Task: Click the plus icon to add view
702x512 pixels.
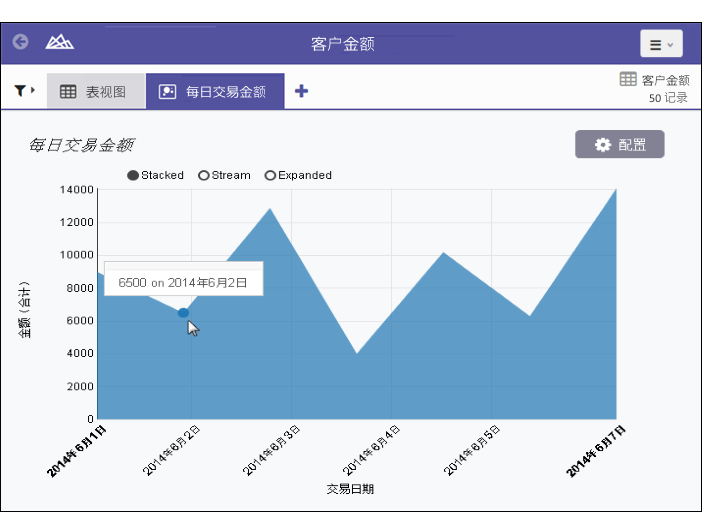Action: pyautogui.click(x=301, y=91)
